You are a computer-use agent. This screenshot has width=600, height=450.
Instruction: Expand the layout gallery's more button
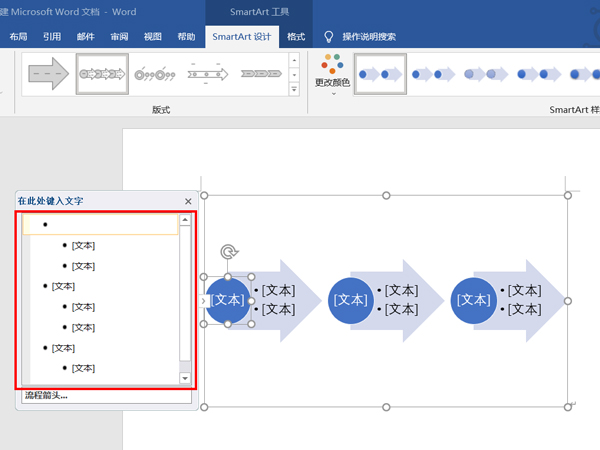point(294,90)
